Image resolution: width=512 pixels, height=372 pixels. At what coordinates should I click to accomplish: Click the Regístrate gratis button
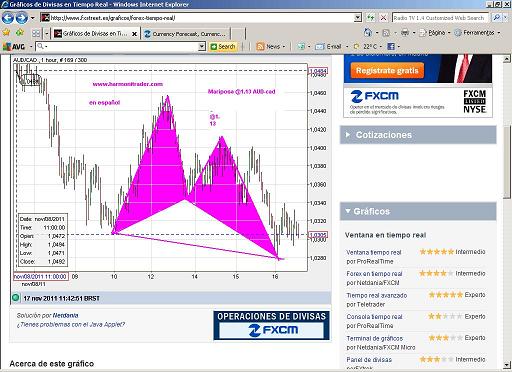point(387,71)
